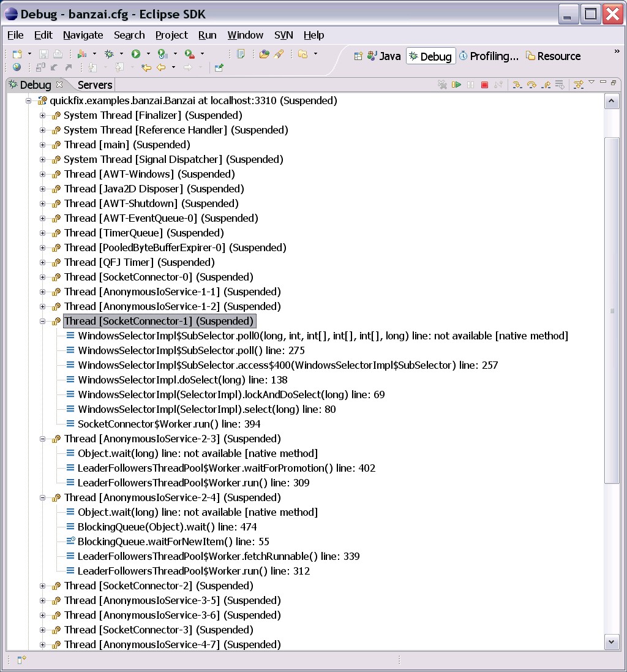Collapse Thread [SocketConnector-1] node

(x=42, y=322)
